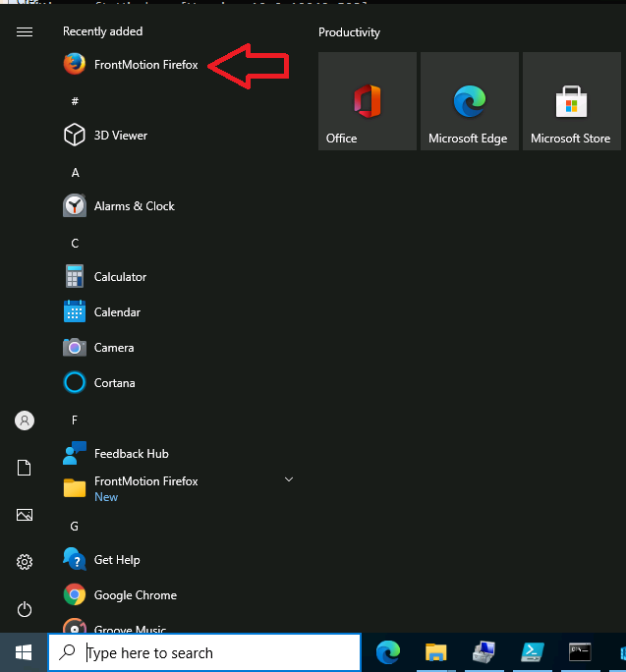Open the Microsoft Store tile

coord(572,101)
